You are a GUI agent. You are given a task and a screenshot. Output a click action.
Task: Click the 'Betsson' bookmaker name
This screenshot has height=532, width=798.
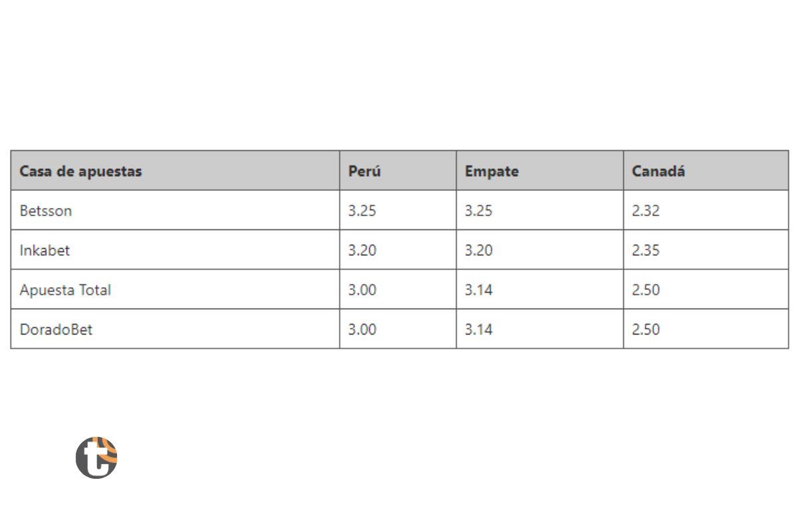(x=46, y=211)
